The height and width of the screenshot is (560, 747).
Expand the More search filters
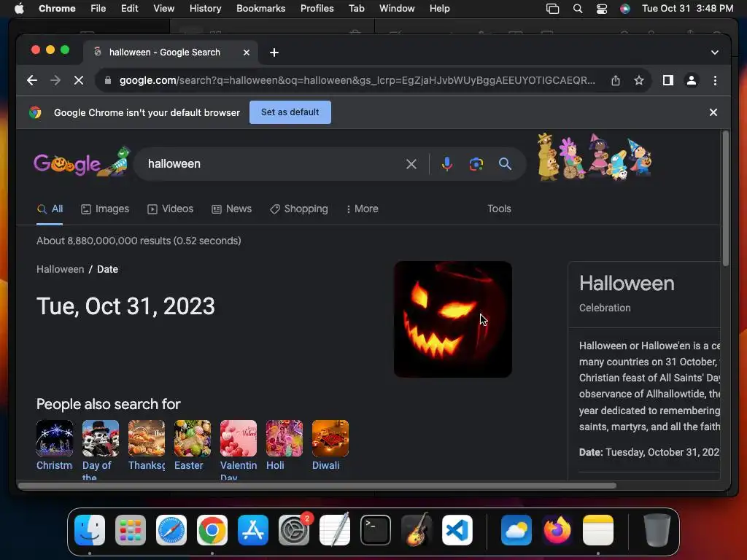coord(362,209)
